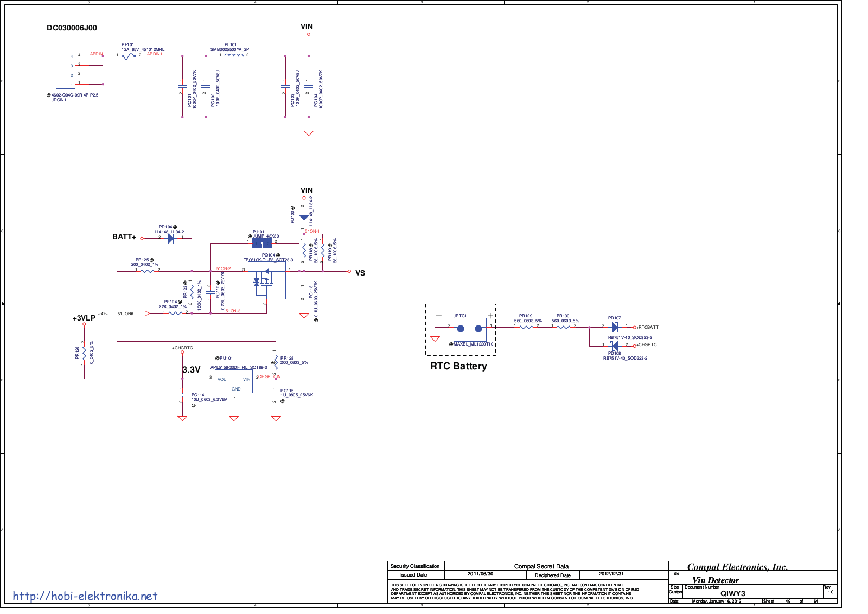The height and width of the screenshot is (614, 868).
Task: Select the Vin Detector sheet title
Action: [x=715, y=580]
